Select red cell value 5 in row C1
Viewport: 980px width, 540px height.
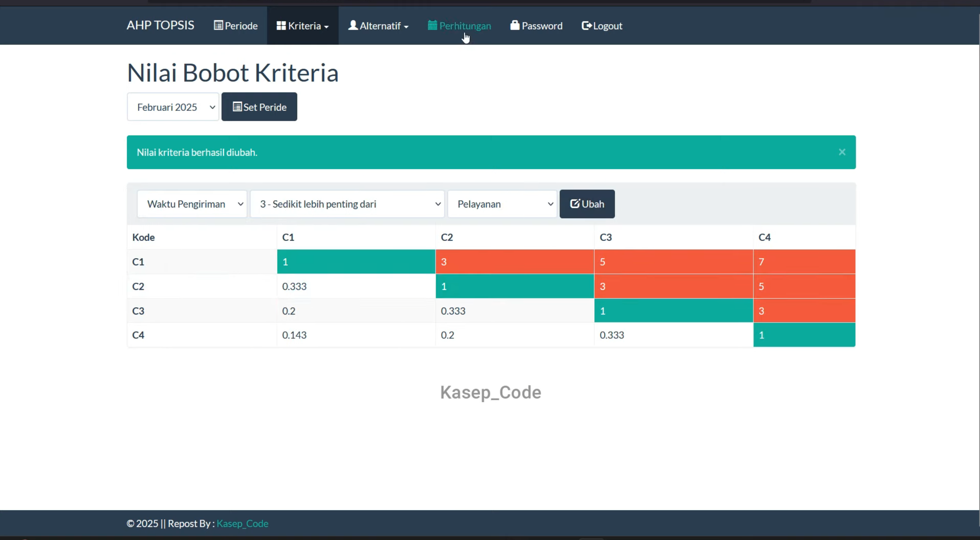674,262
